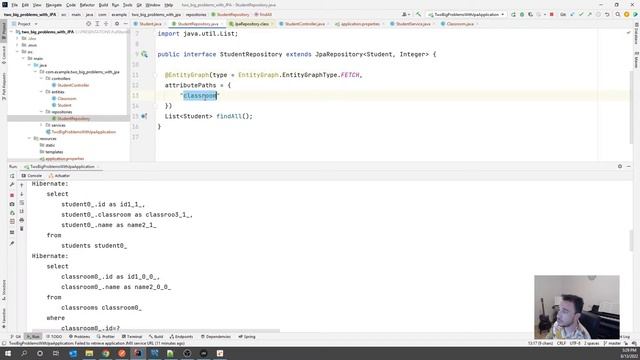Open the File menu
This screenshot has width=640, height=360.
(14, 5)
